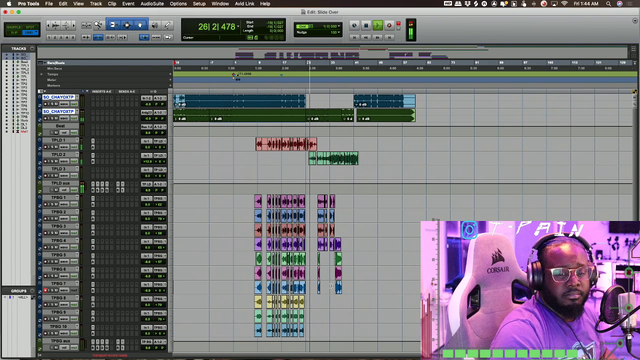Image resolution: width=640 pixels, height=360 pixels.
Task: Click the Fast Forward transport button
Action: [x=378, y=37]
